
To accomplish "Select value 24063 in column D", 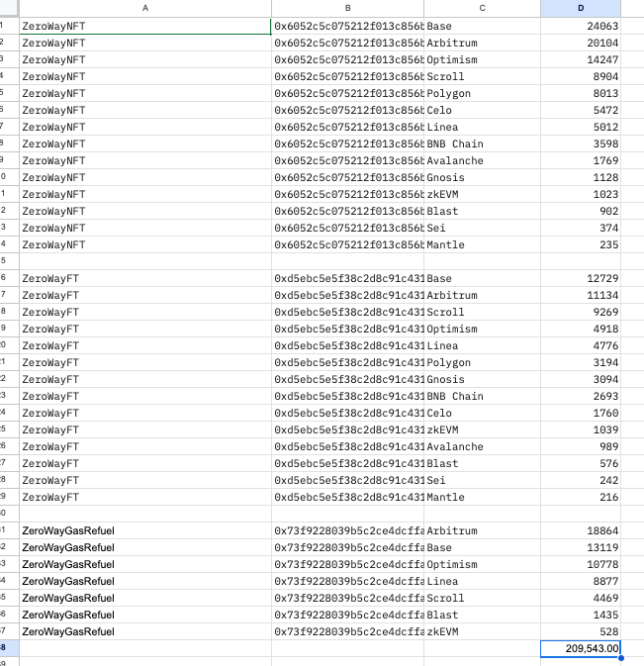I will [581, 27].
